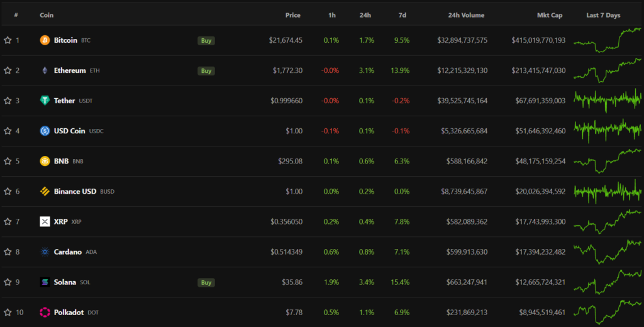Open Bitcoin's 7-day sparkline chart
Viewport: 644px width, 327px height.
click(x=608, y=40)
